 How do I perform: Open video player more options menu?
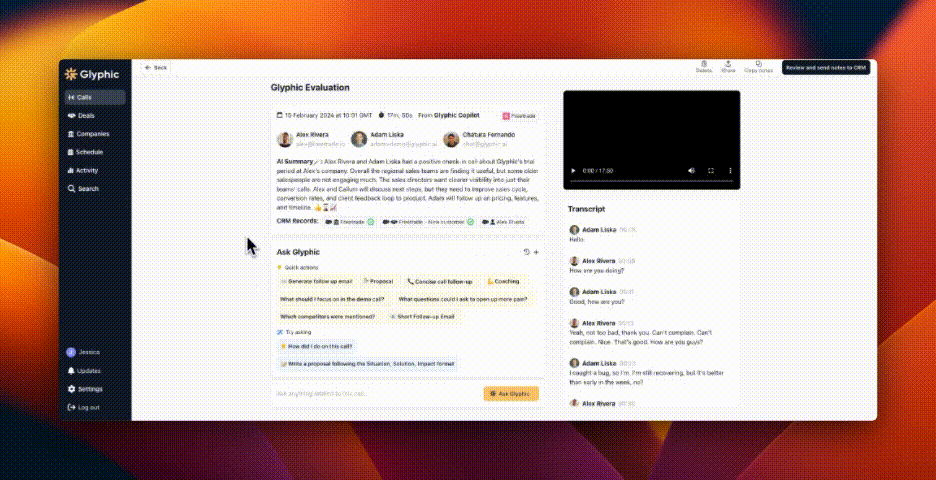tap(730, 171)
